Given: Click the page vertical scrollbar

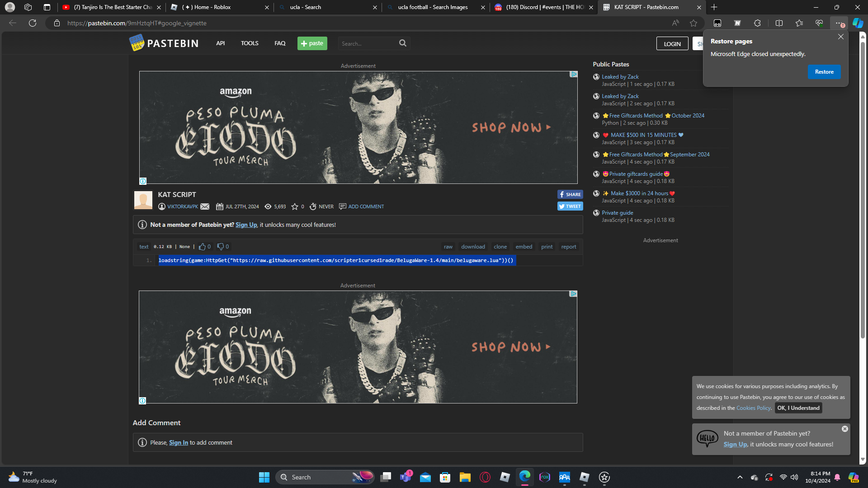Looking at the screenshot, I should pos(863,190).
